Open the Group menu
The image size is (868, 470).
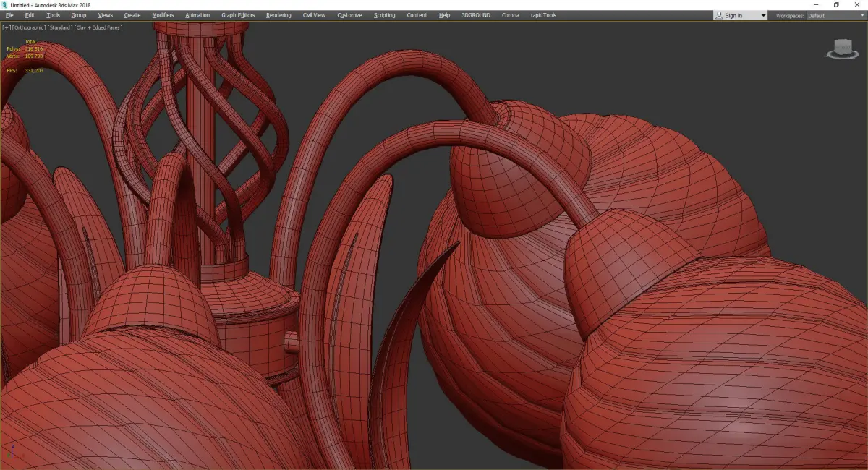click(78, 15)
